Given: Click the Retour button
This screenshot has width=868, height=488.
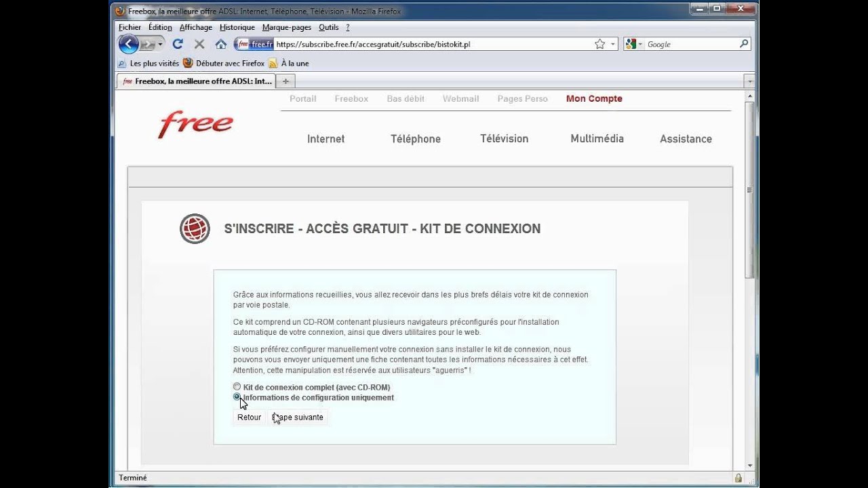Looking at the screenshot, I should [249, 417].
